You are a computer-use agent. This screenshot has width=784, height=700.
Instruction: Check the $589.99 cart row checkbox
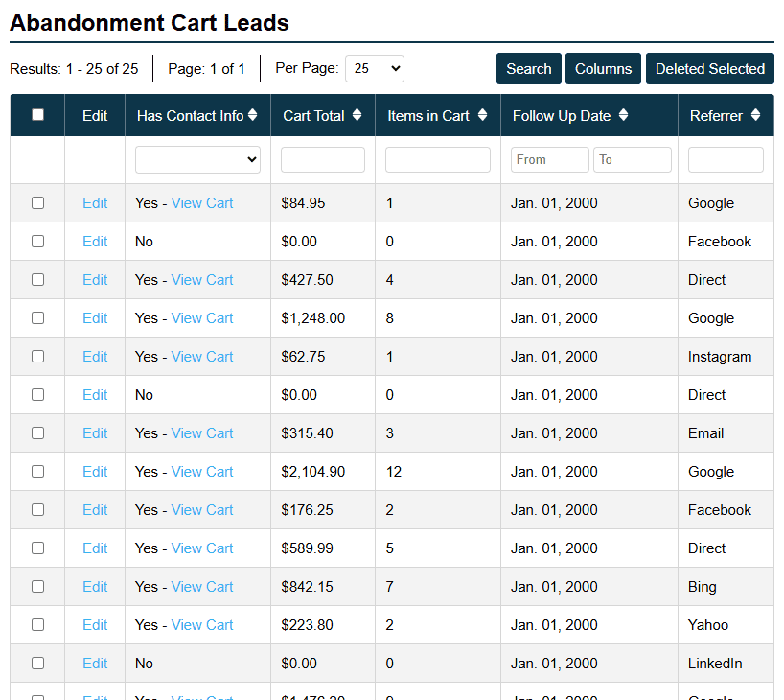37,548
